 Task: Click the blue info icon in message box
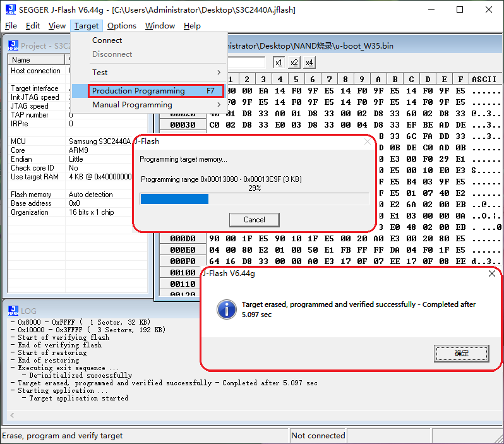tap(226, 309)
